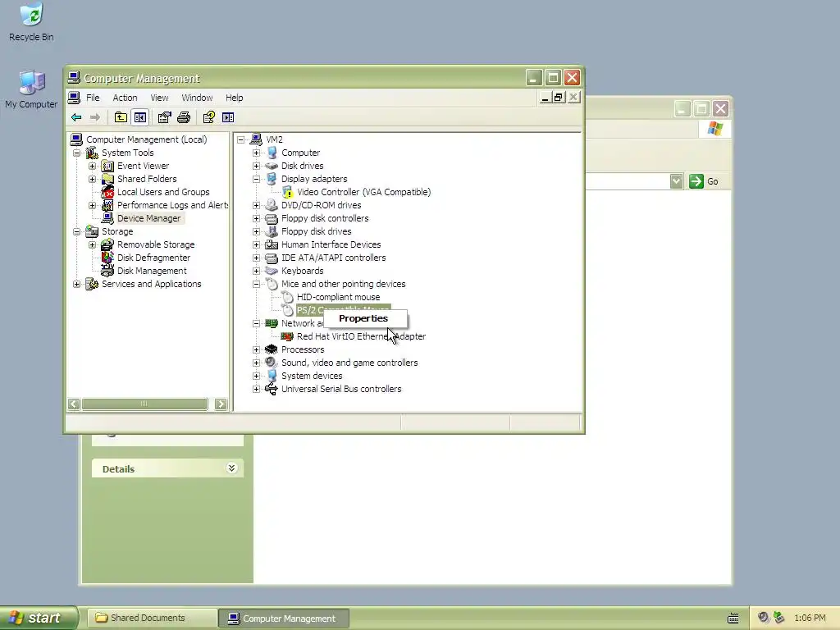The image size is (840, 630).
Task: Open the address bar dropdown in the background window
Action: pyautogui.click(x=676, y=181)
